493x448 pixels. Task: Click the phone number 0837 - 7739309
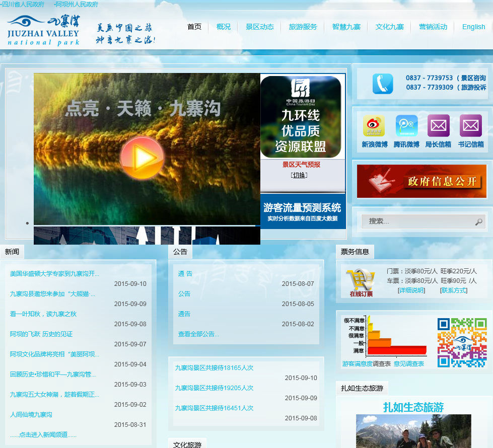coord(430,88)
